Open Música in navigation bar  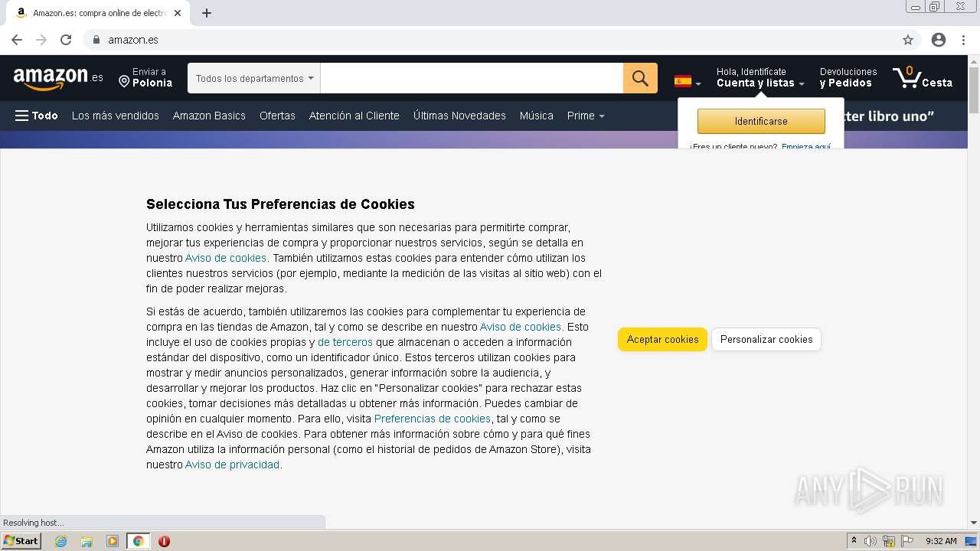536,116
